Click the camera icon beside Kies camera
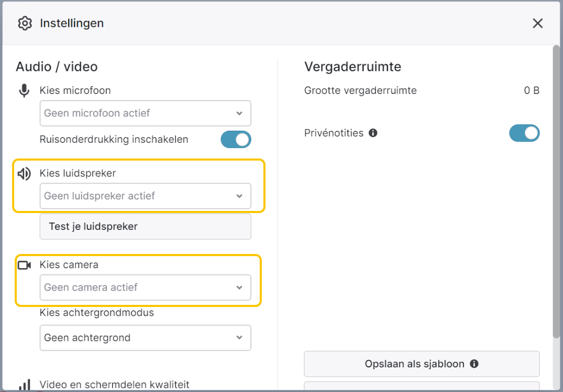The height and width of the screenshot is (392, 563). pos(25,266)
